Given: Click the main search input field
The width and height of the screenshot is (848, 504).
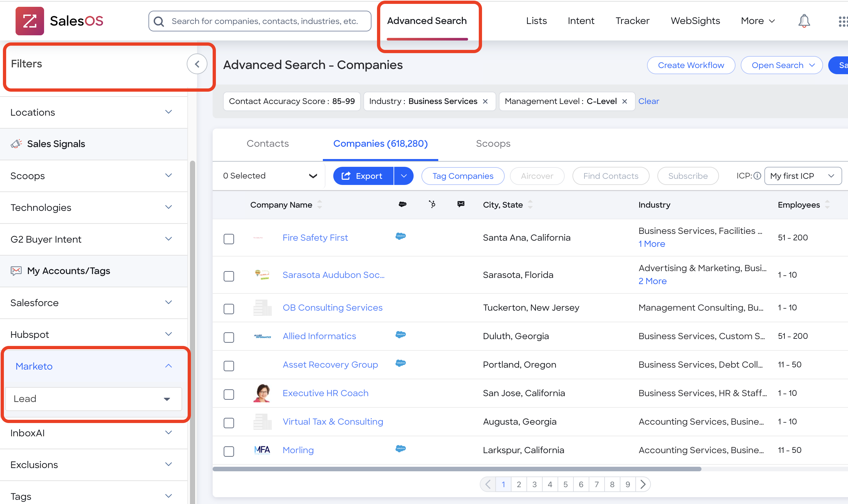Looking at the screenshot, I should coord(260,21).
